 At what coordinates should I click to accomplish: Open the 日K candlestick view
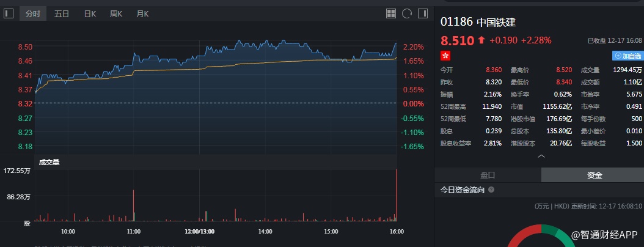90,13
